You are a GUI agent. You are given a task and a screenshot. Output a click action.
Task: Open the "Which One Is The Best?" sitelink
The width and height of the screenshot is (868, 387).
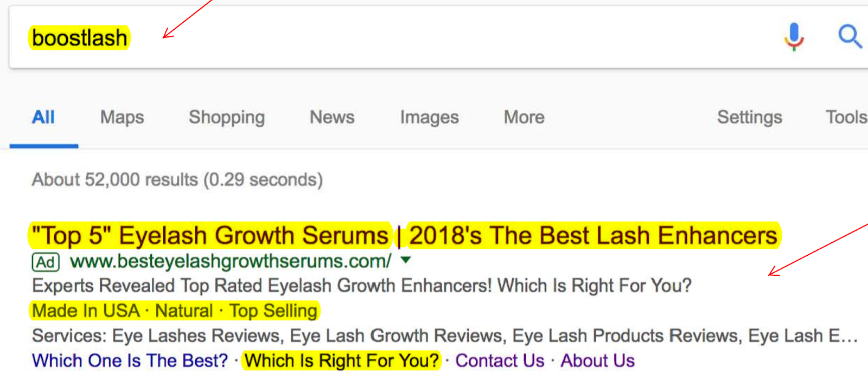point(130,361)
